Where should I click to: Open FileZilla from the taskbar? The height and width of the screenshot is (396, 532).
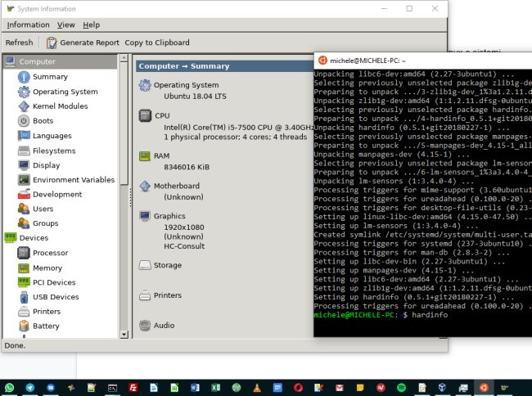(133, 387)
